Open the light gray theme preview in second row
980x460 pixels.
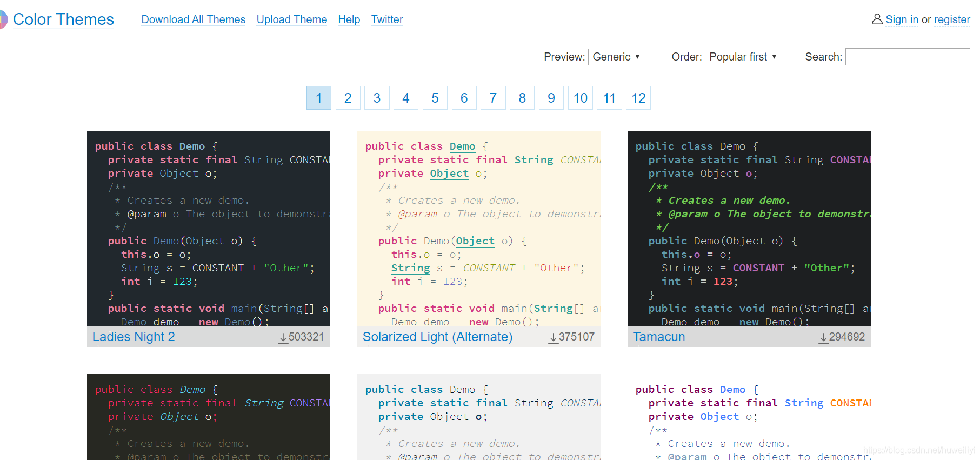[x=479, y=417]
